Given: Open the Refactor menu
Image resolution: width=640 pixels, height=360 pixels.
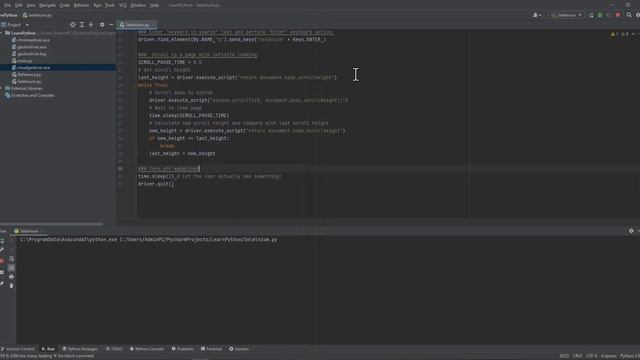Looking at the screenshot, I should coord(81,5).
